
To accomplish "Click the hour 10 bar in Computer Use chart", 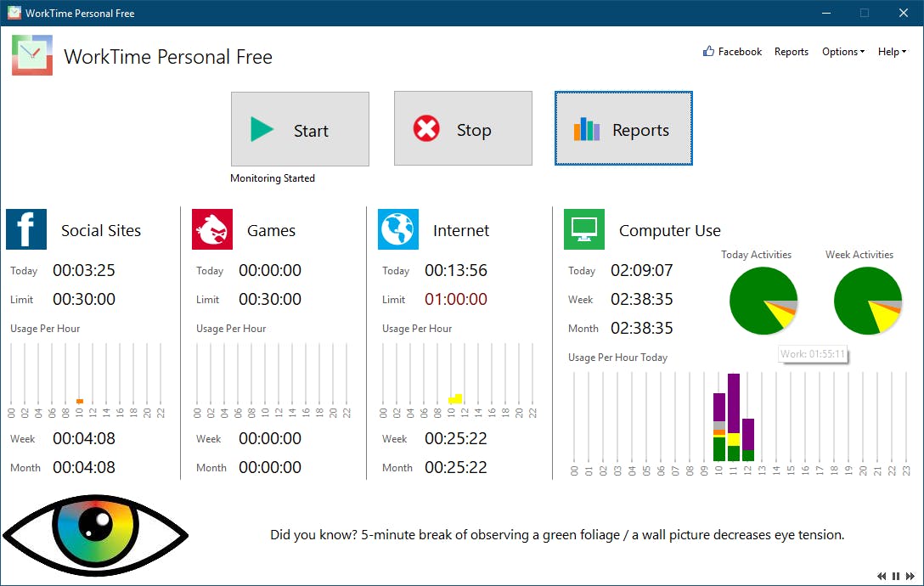I will (719, 427).
